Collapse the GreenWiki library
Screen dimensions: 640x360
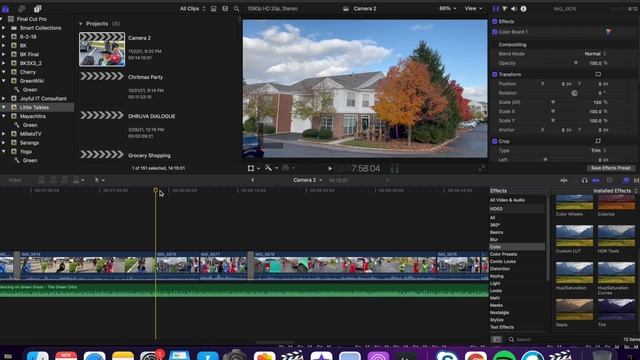pyautogui.click(x=4, y=81)
